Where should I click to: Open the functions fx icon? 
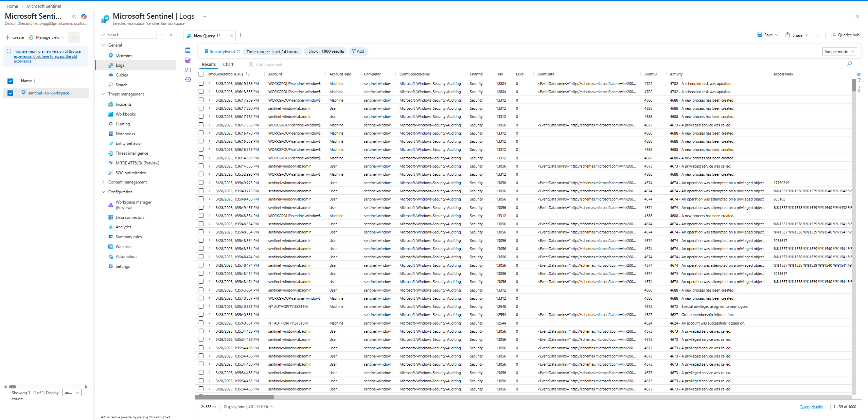[x=188, y=70]
